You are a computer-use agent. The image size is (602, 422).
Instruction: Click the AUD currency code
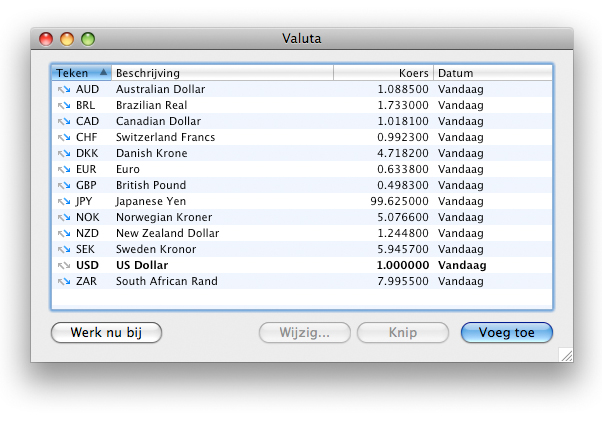88,89
